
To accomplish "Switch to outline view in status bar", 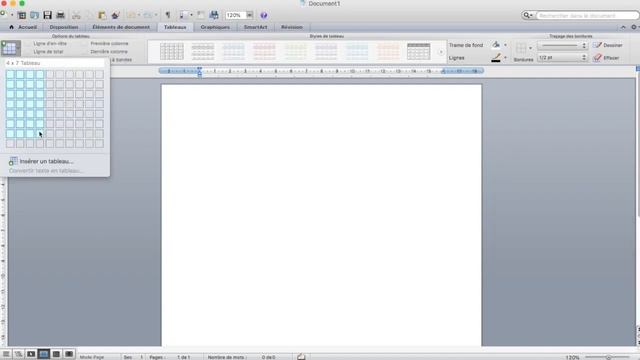I will pos(18,354).
